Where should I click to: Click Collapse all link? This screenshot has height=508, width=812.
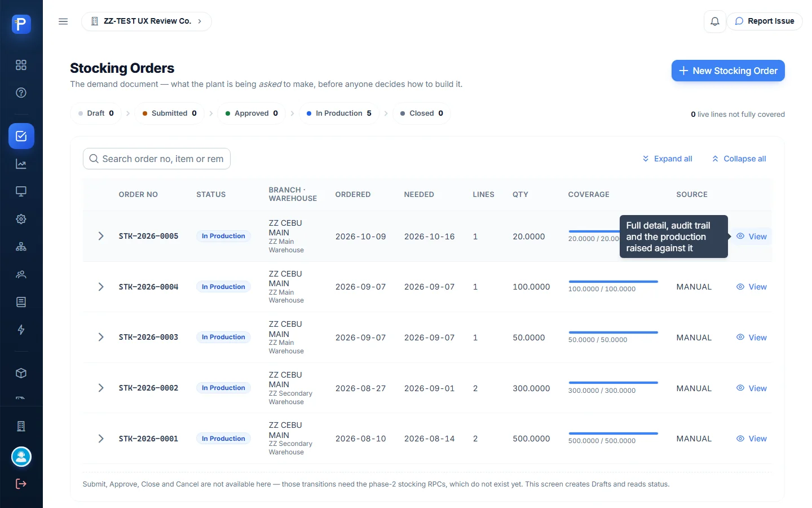(x=739, y=159)
